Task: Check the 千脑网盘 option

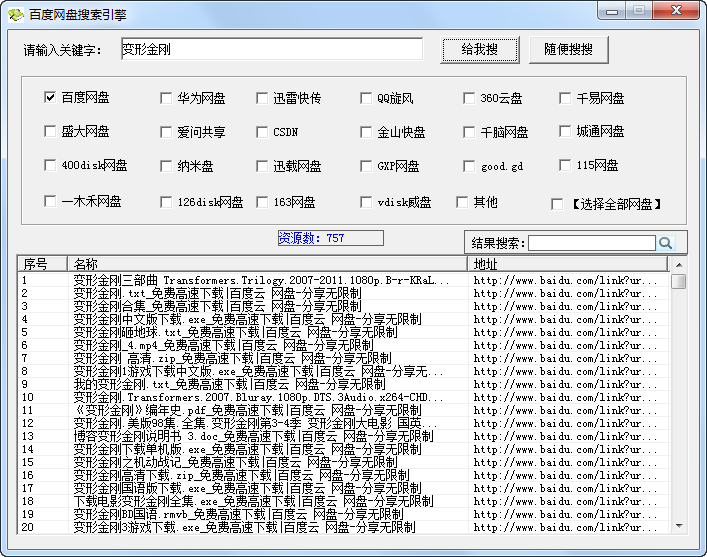Action: click(x=469, y=132)
